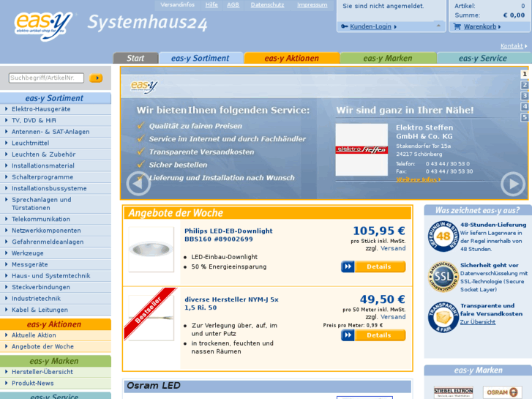Viewport: 532px width, 399px height.
Task: Open Sprechanlagen und Türstationen category
Action: (x=56, y=204)
